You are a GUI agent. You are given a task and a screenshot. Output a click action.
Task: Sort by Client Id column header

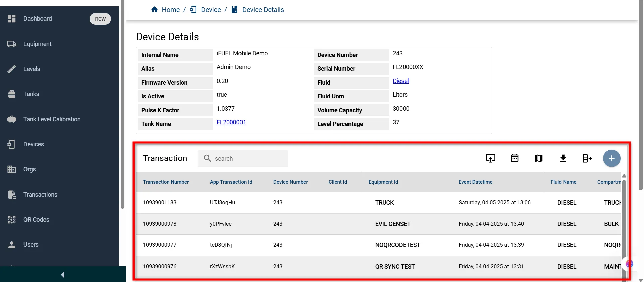click(x=338, y=182)
